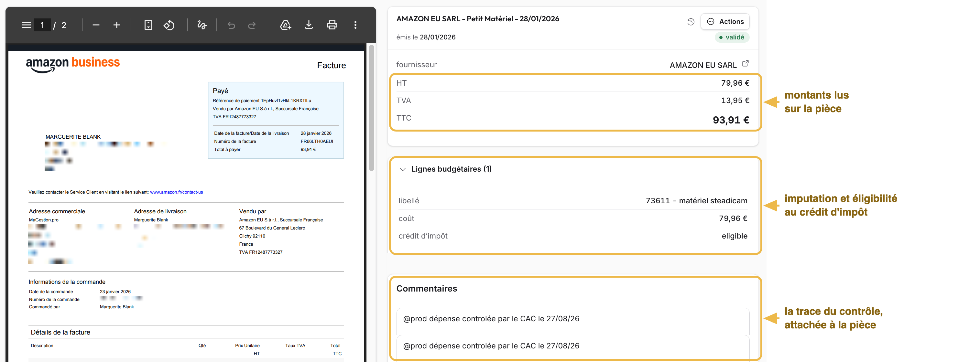Save the PDF to Google Drive
This screenshot has height=362, width=980.
[x=286, y=25]
